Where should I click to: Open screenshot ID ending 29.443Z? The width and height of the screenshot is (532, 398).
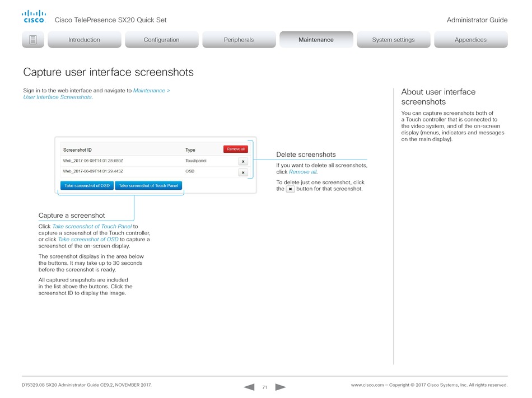point(93,171)
